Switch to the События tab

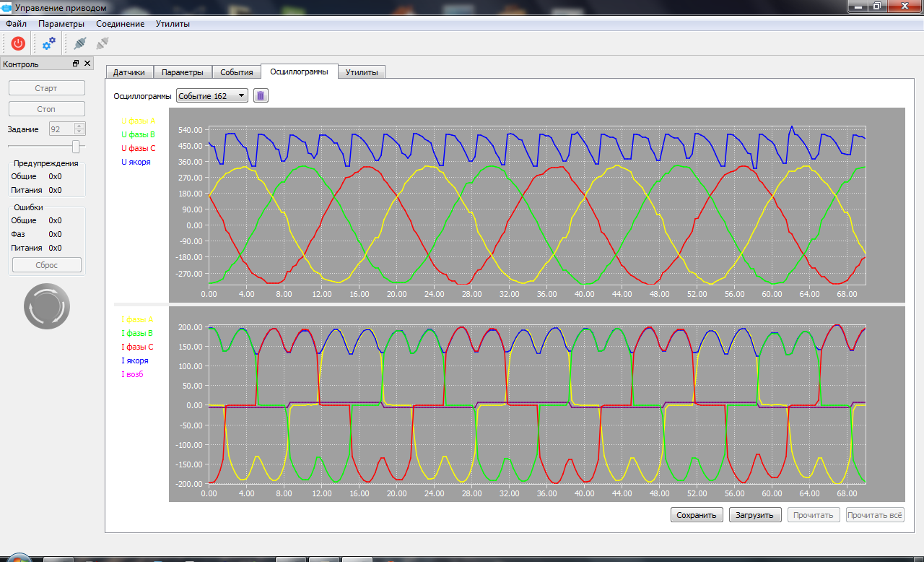[x=237, y=72]
